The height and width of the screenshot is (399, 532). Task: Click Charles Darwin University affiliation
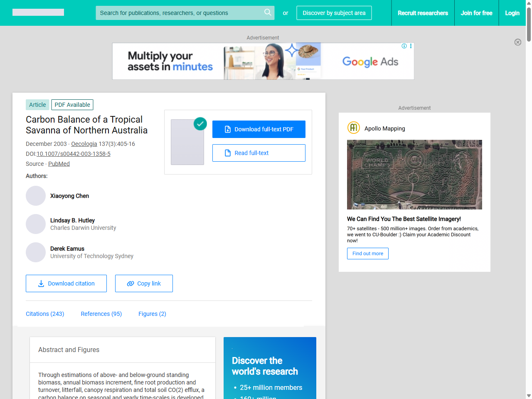[83, 228]
